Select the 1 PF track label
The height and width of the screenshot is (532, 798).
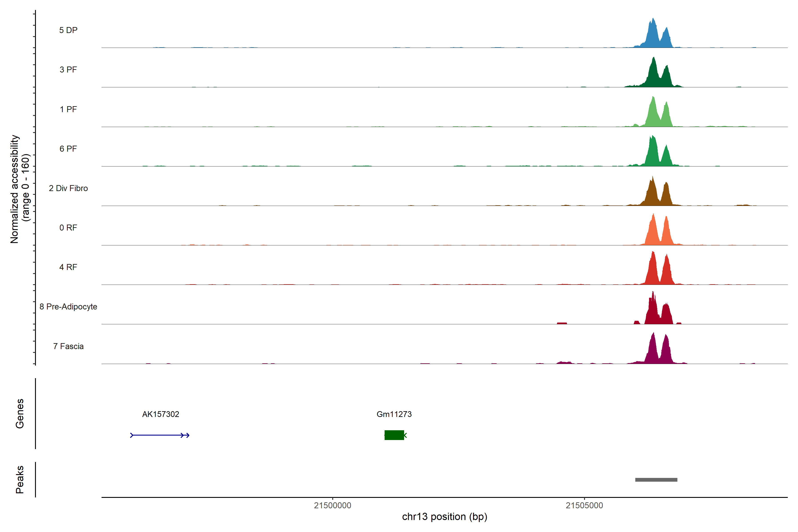[68, 109]
